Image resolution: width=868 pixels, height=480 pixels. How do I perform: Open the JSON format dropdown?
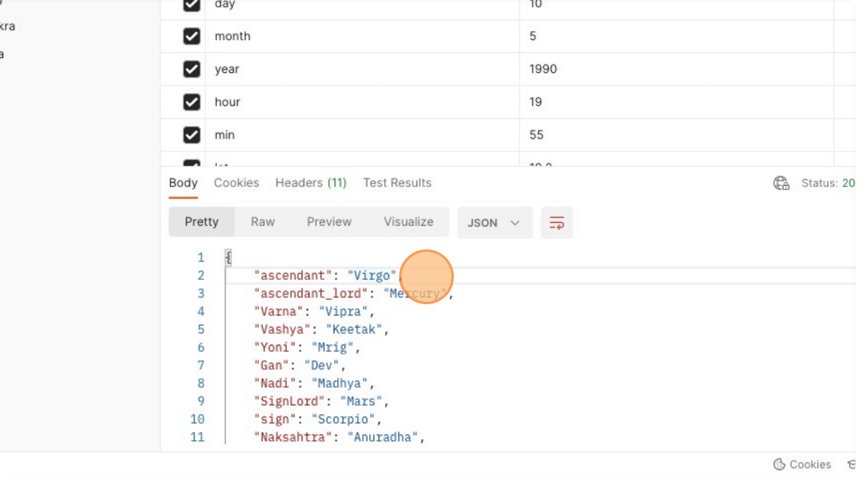(x=494, y=223)
